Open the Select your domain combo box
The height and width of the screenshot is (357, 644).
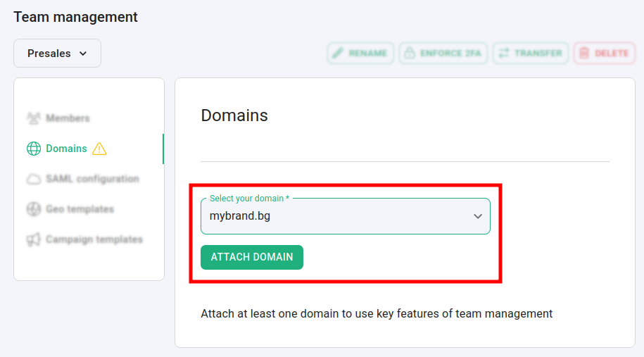click(x=345, y=216)
